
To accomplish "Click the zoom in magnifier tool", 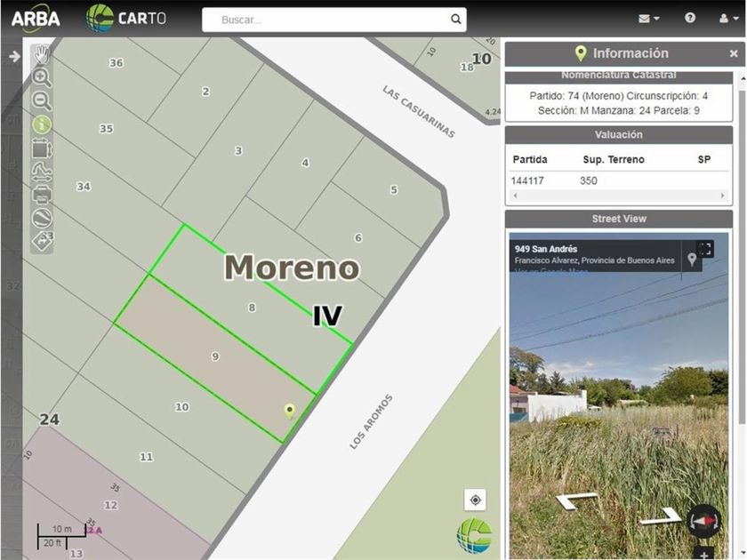I will point(42,77).
